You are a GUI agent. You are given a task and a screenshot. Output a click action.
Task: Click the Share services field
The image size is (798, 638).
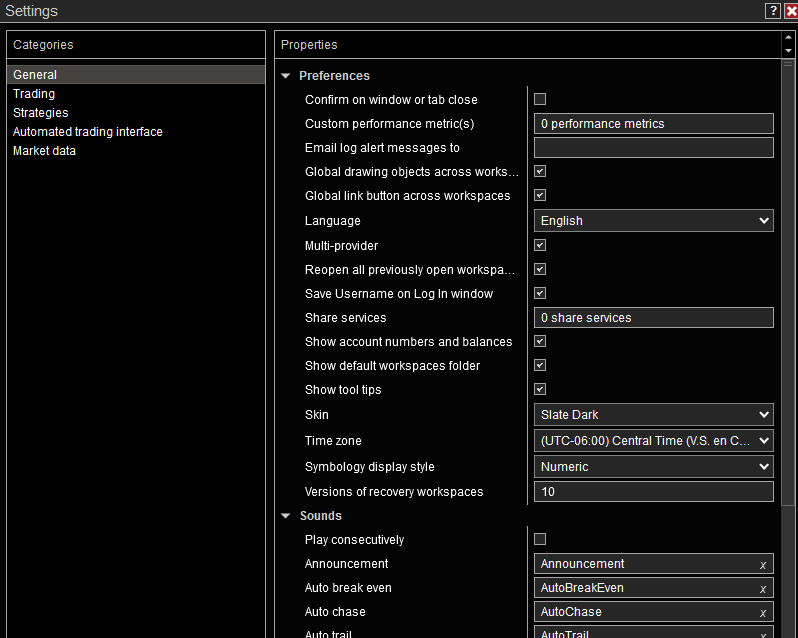tap(653, 317)
